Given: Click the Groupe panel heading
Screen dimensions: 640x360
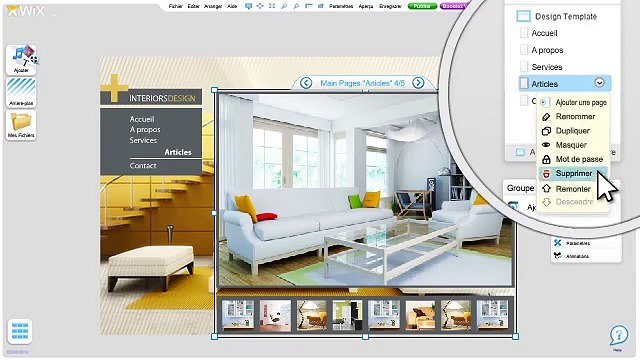Looking at the screenshot, I should (x=520, y=188).
